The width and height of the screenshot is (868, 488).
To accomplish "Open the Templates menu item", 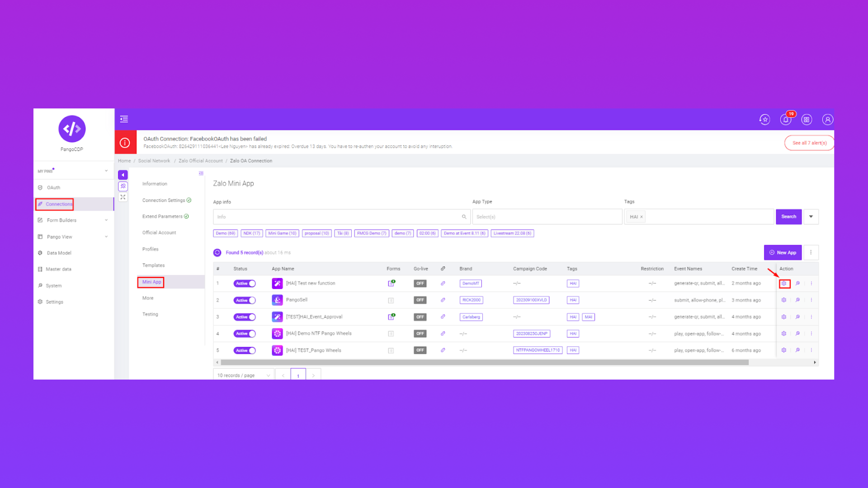I will tap(154, 266).
